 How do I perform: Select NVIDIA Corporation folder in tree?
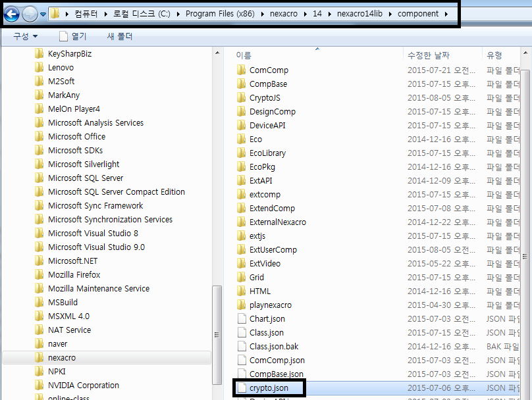click(84, 386)
